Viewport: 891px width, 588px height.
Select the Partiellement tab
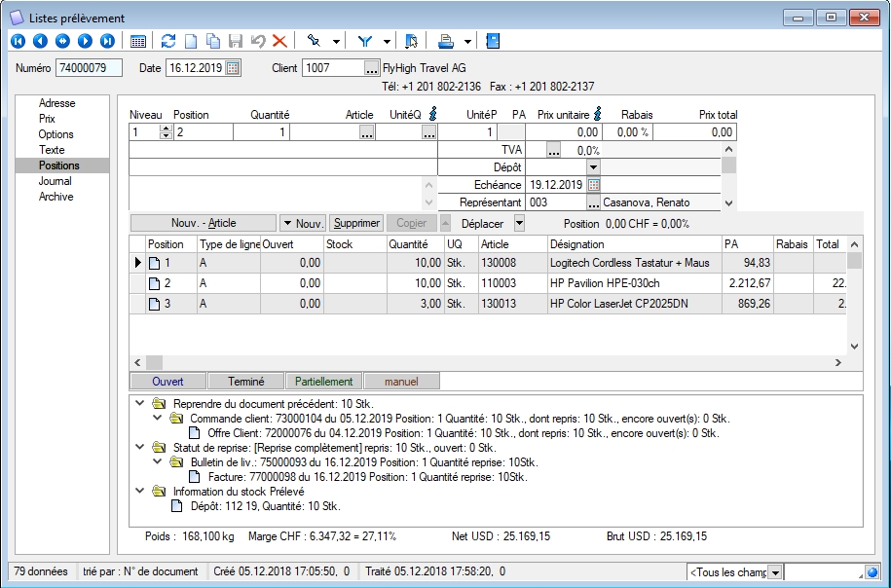point(322,381)
